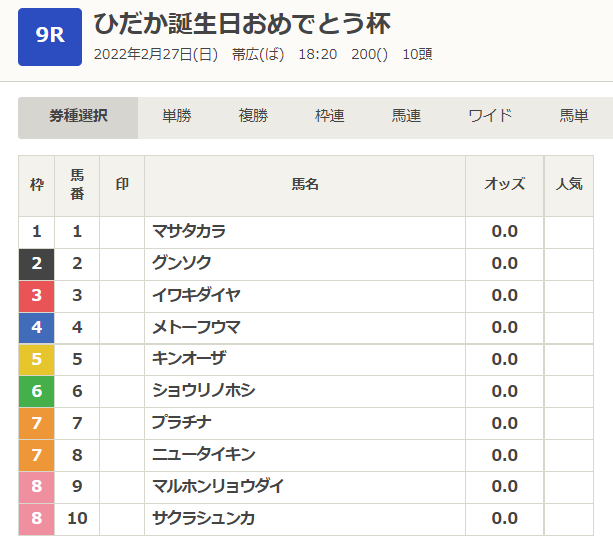The width and height of the screenshot is (613, 553).
Task: Open the 馬連 tab
Action: (406, 117)
